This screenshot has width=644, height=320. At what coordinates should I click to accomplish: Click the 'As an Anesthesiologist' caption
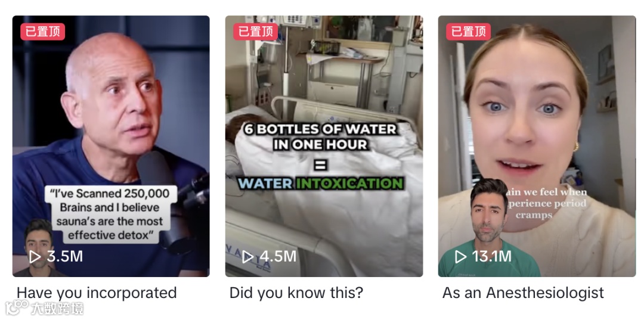coord(523,293)
